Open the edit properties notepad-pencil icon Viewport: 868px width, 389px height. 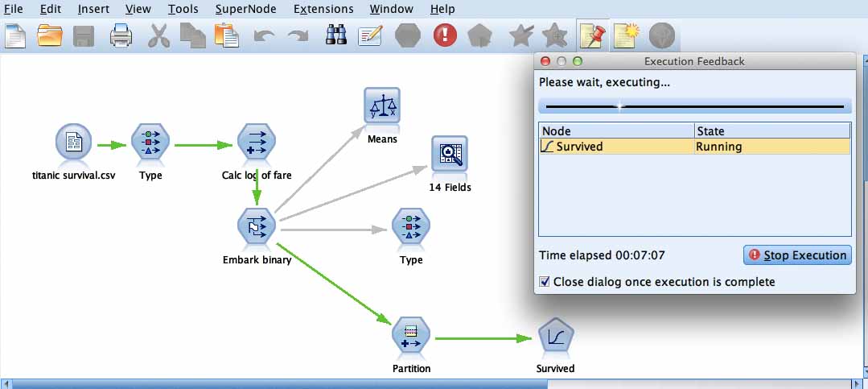[370, 36]
